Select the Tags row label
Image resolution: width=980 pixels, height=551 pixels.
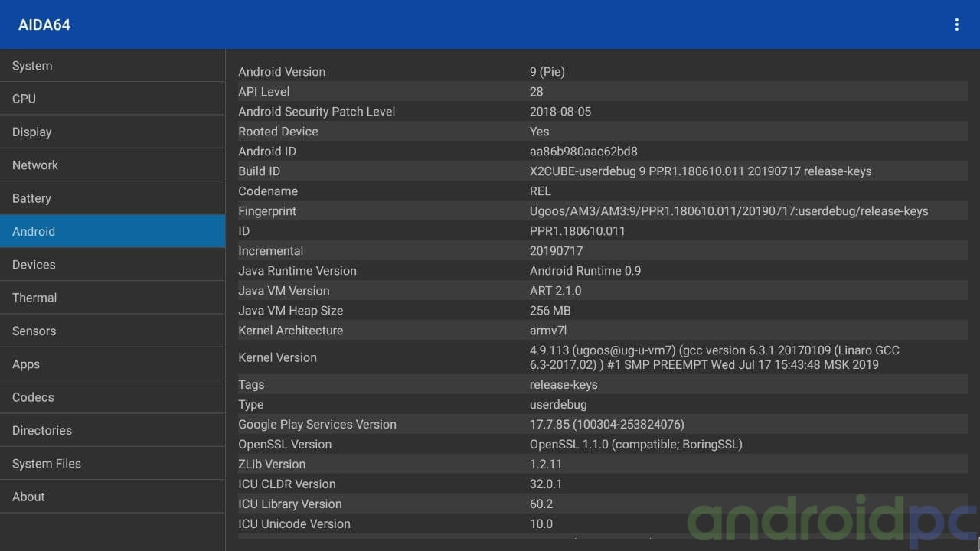251,385
